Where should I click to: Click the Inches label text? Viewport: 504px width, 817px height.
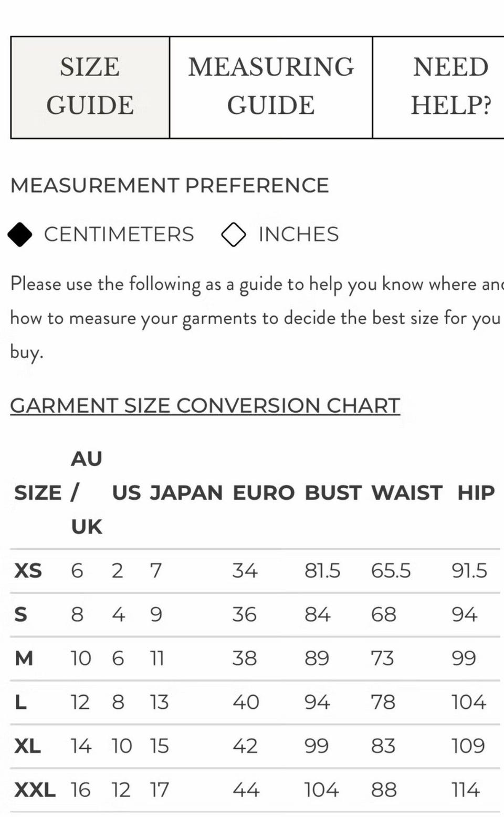pos(299,234)
